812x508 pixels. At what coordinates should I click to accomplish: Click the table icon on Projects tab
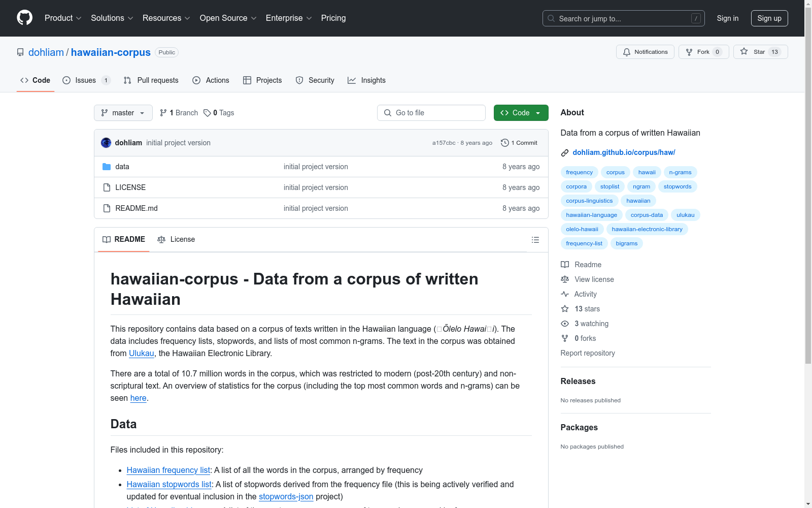[x=247, y=80]
